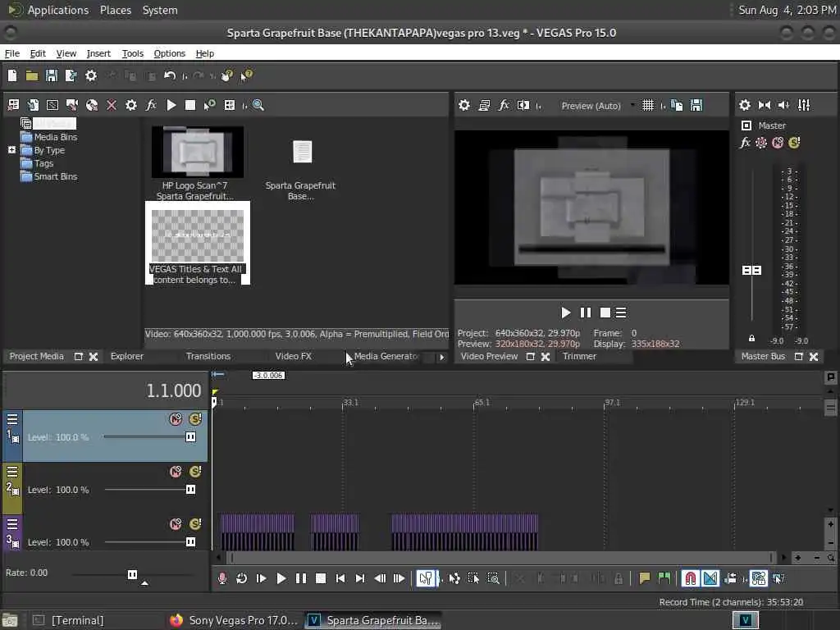840x630 pixels.
Task: Click the Undo arrow icon
Action: 169,75
